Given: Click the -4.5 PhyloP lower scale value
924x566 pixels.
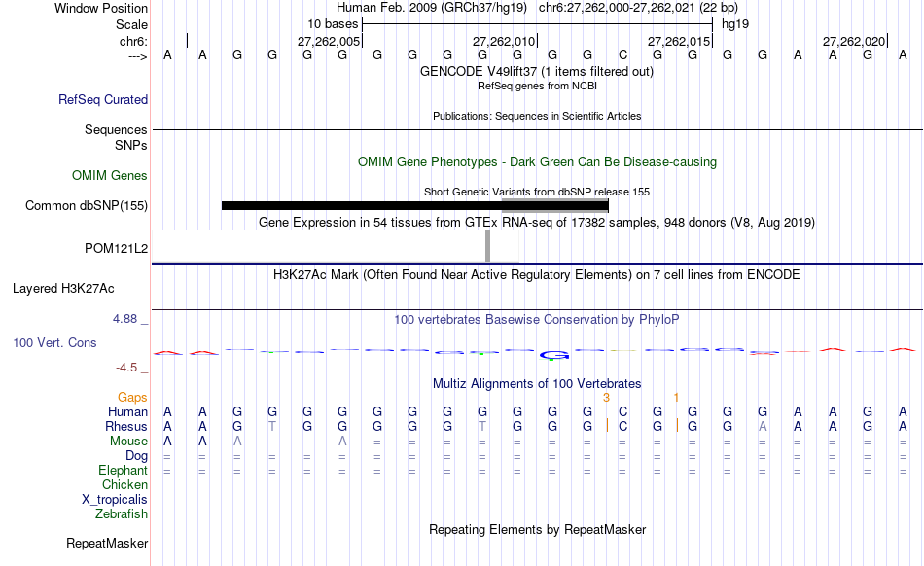Looking at the screenshot, I should tap(126, 368).
